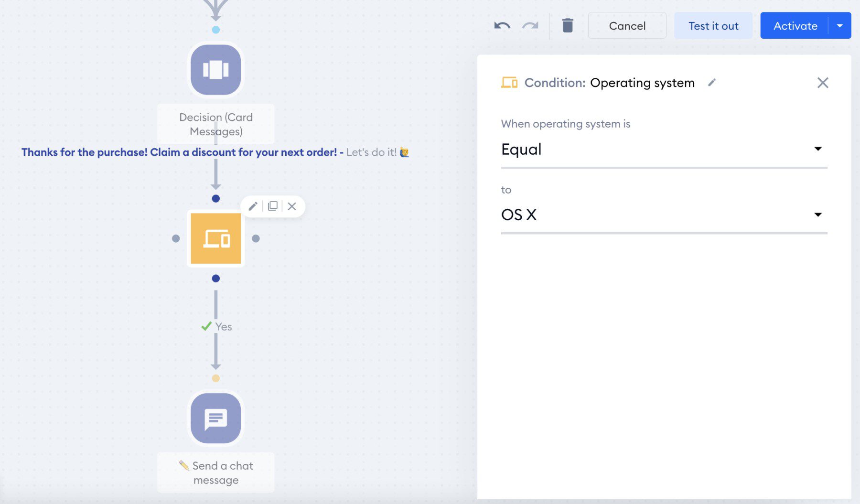Close the Condition panel with the X
Image resolution: width=860 pixels, height=504 pixels.
pos(823,83)
